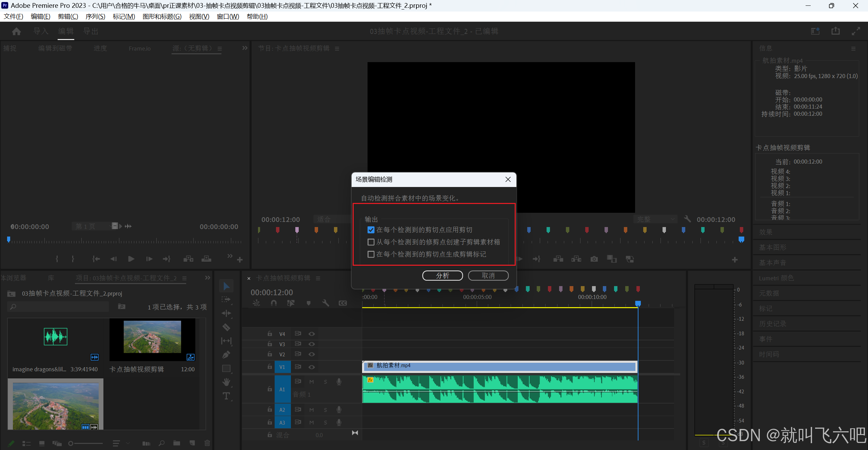Viewport: 868px width, 450px height.
Task: Click the delete trash icon in the project panel
Action: tap(207, 443)
